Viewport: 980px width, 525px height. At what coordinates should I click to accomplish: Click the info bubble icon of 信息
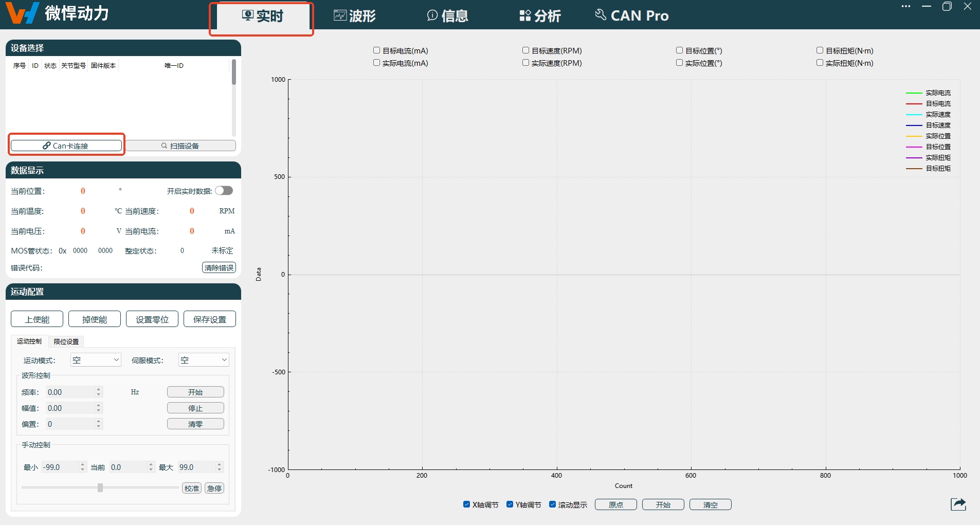[x=432, y=16]
